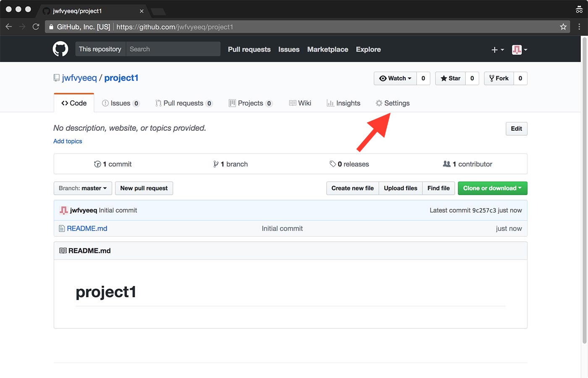
Task: Click Edit description button
Action: click(x=516, y=129)
